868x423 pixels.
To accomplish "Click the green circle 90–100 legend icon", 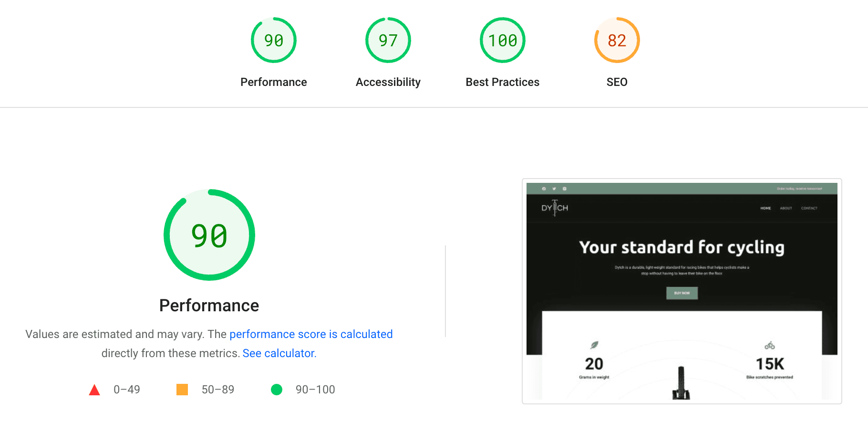I will 277,390.
